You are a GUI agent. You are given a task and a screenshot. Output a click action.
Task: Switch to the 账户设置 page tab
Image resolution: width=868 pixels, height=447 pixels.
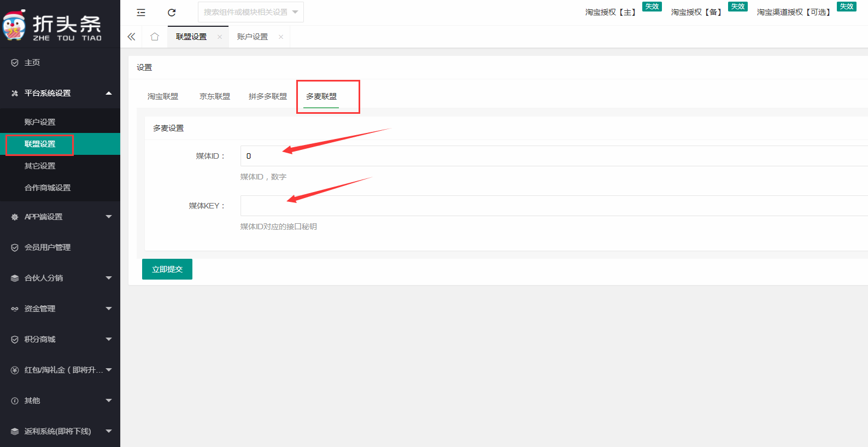(253, 37)
